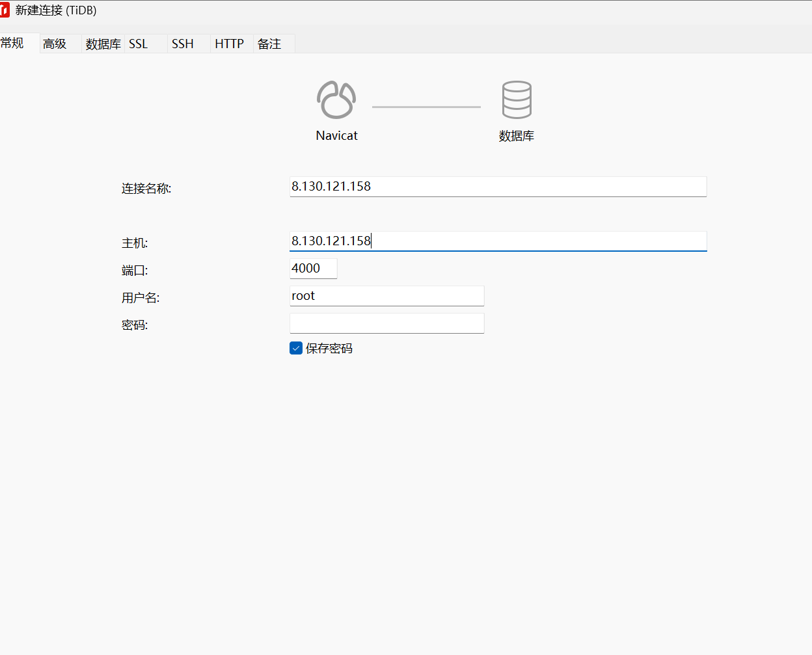Click the 用户名 field containing root
Viewport: 812px width, 655px height.
[x=386, y=296]
